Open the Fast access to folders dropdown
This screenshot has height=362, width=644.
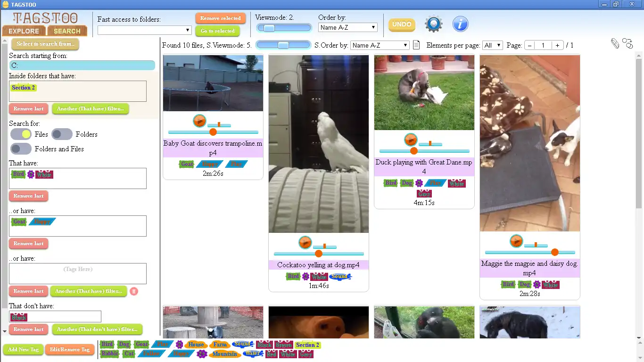(x=144, y=30)
